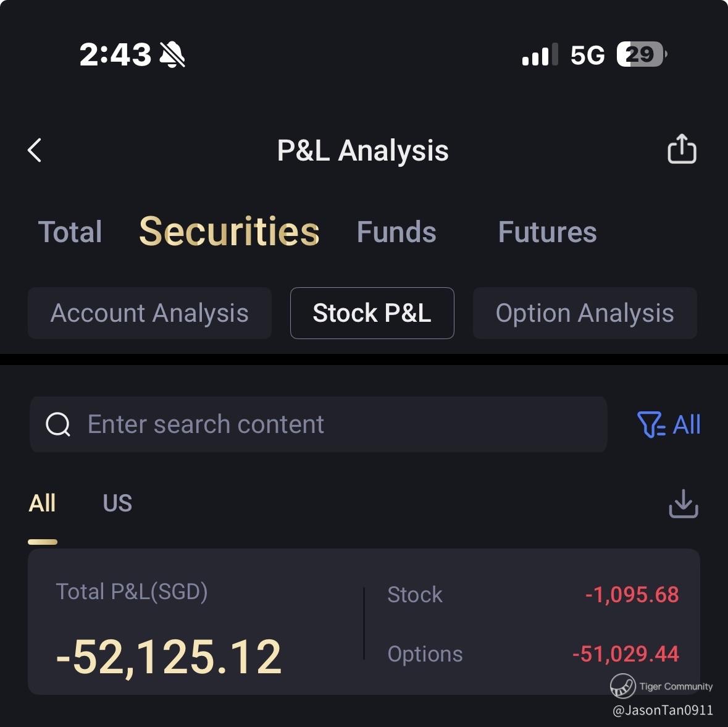Open the filter funnel icon
The height and width of the screenshot is (727, 728).
pos(651,424)
